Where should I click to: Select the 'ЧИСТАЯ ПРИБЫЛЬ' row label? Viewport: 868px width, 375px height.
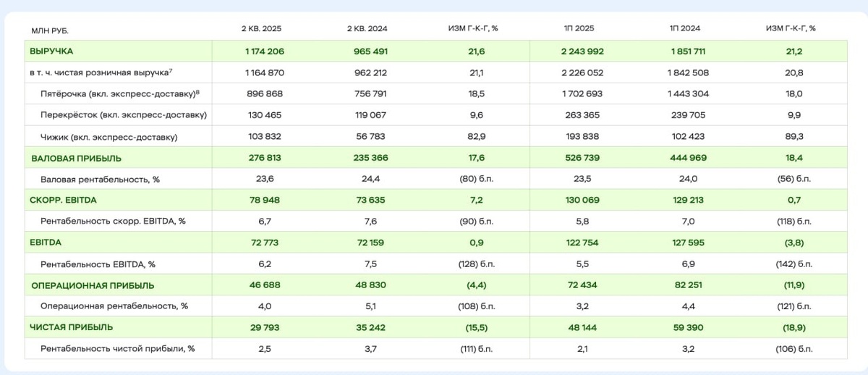[x=71, y=327]
